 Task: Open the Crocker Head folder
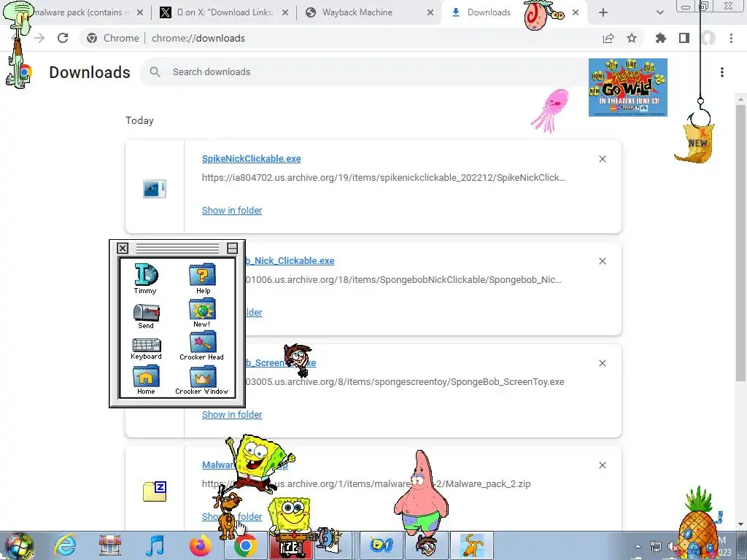[202, 346]
